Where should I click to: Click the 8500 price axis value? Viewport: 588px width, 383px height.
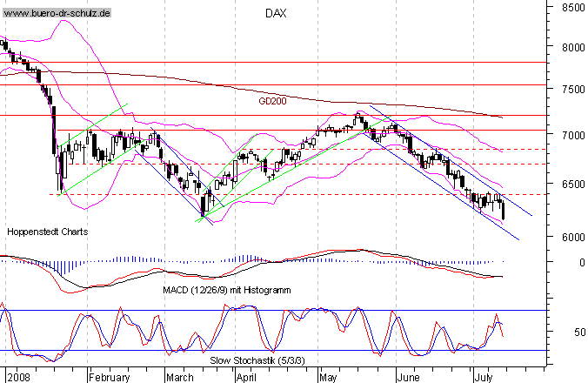[x=573, y=8]
